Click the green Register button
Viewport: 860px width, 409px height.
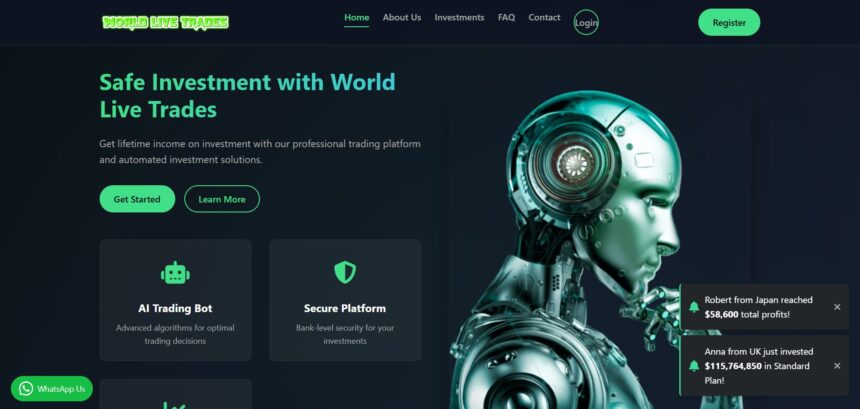coord(729,22)
